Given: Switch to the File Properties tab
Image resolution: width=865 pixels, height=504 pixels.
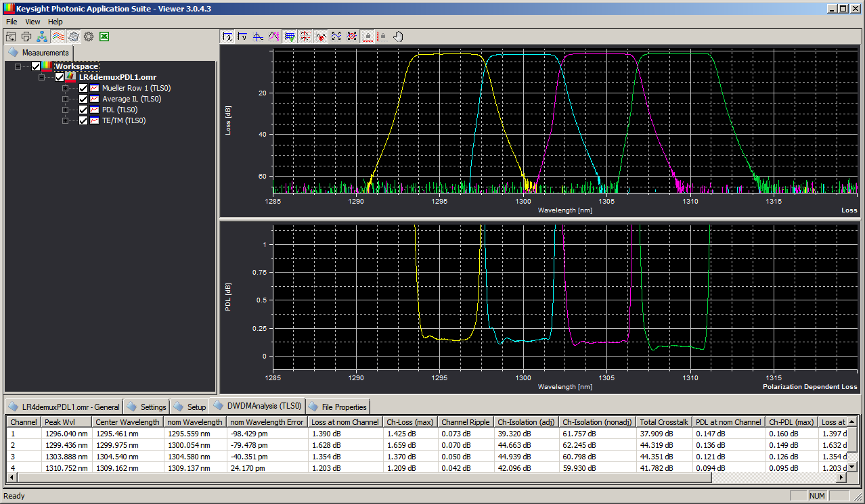Looking at the screenshot, I should 338,407.
